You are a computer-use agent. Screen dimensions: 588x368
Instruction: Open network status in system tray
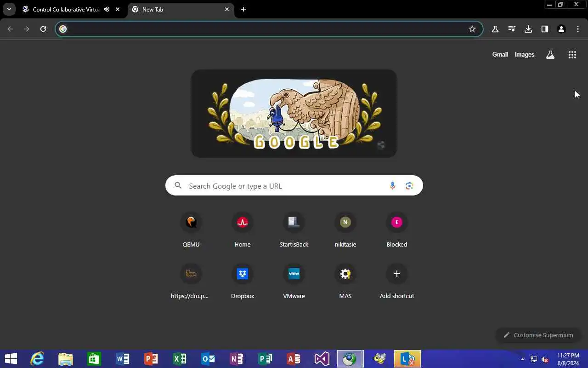(x=534, y=359)
